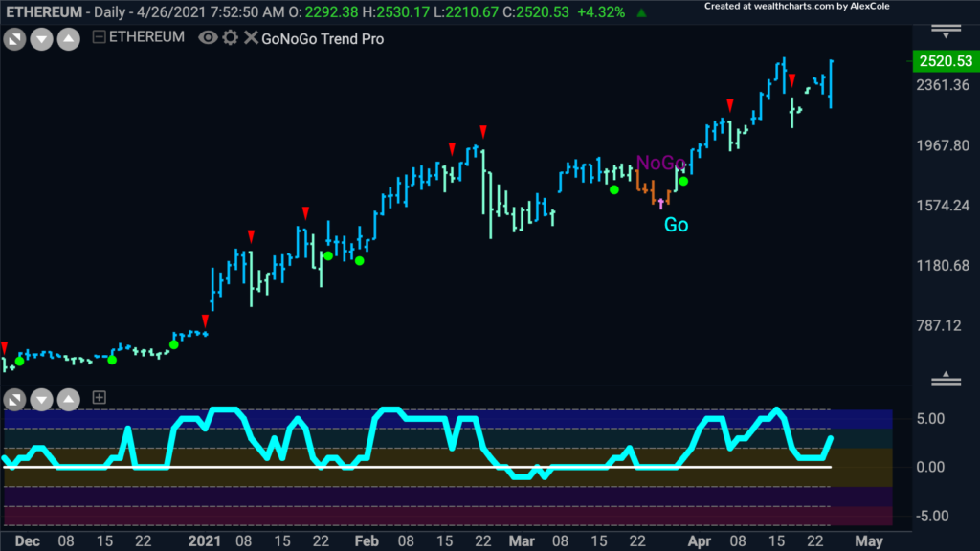Add an indicator with the oscillator panel's plus box
Image resolution: width=980 pixels, height=551 pixels.
click(99, 397)
